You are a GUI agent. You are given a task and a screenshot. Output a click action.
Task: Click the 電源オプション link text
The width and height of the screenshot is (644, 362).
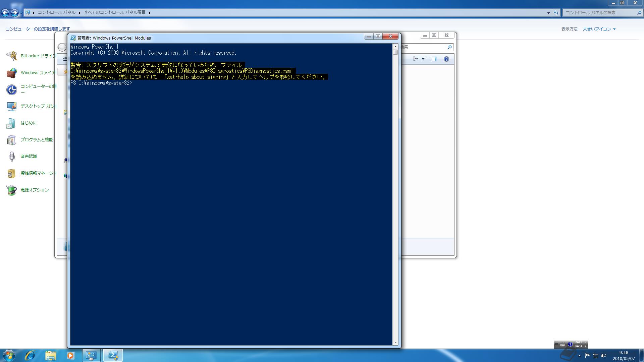pyautogui.click(x=35, y=190)
